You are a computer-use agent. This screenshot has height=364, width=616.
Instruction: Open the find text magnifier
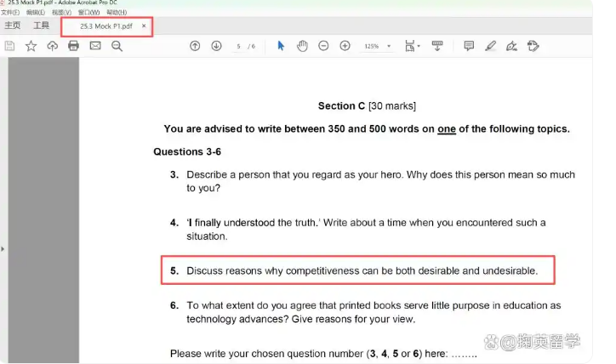pyautogui.click(x=117, y=46)
